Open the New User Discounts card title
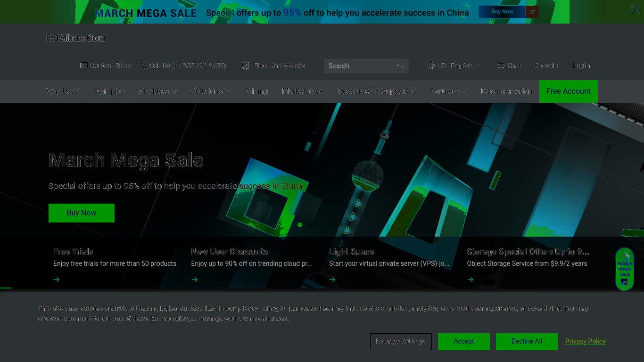 click(230, 252)
